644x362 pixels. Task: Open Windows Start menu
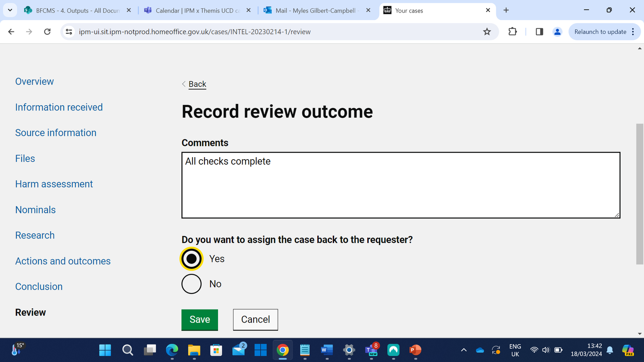(105, 350)
